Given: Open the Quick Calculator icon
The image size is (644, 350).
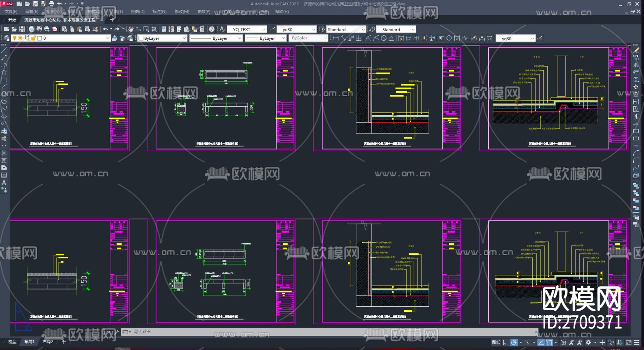Looking at the screenshot, I should (202, 29).
